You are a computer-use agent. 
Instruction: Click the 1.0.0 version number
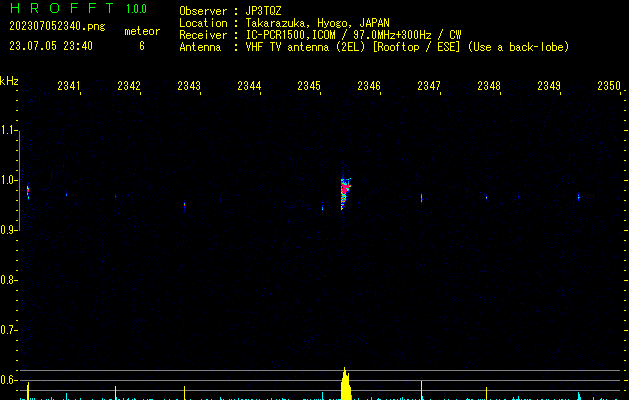click(x=136, y=9)
